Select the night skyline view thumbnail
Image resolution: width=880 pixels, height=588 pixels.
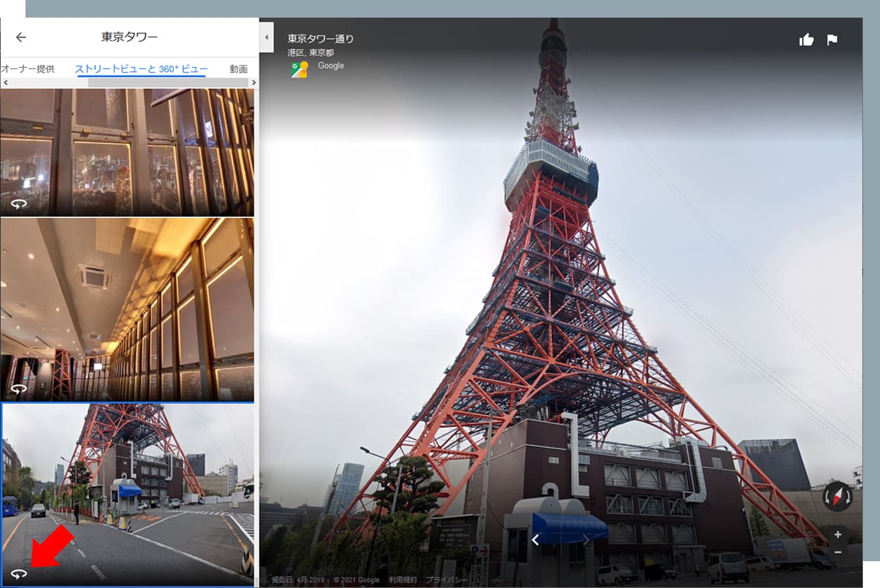pos(128,150)
